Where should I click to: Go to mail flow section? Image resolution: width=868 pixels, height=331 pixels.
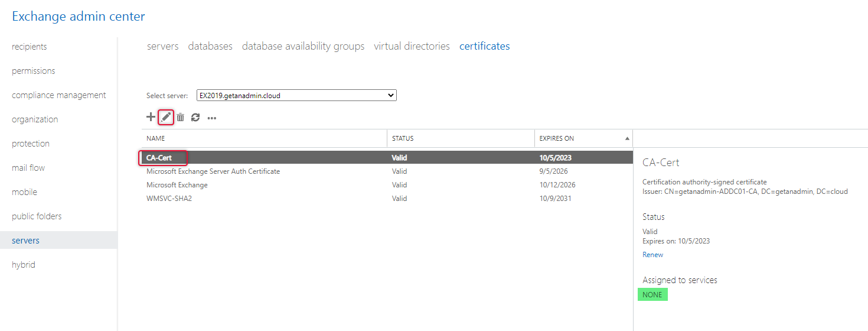[28, 168]
